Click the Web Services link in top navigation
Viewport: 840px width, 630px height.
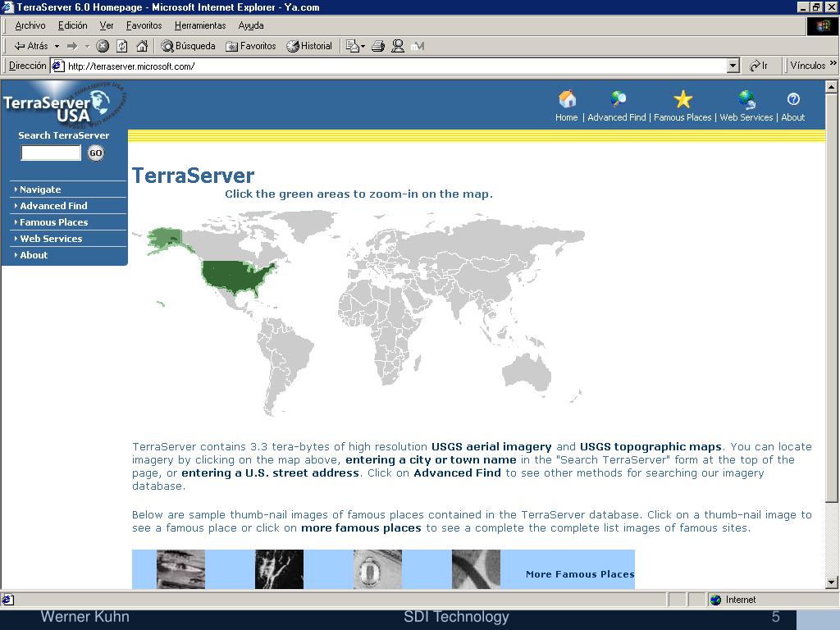(746, 117)
